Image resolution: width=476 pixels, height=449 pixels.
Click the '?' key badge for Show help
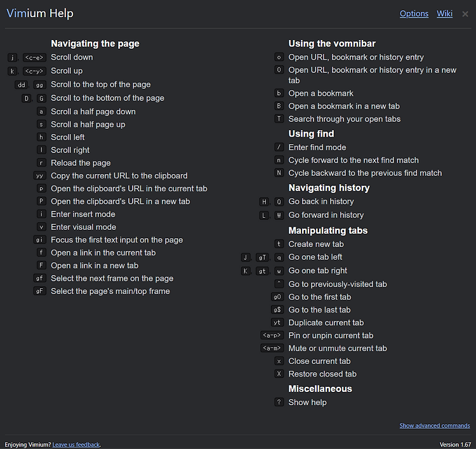click(279, 402)
